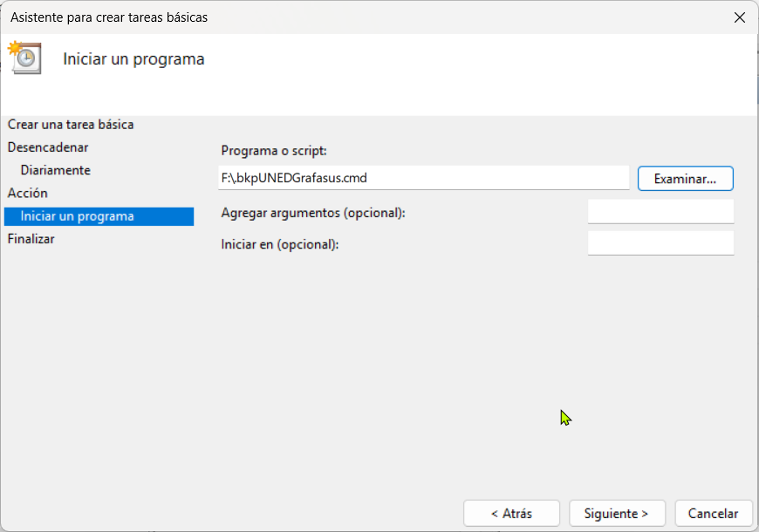
Task: Click inside the optional arguments text box
Action: coord(660,212)
